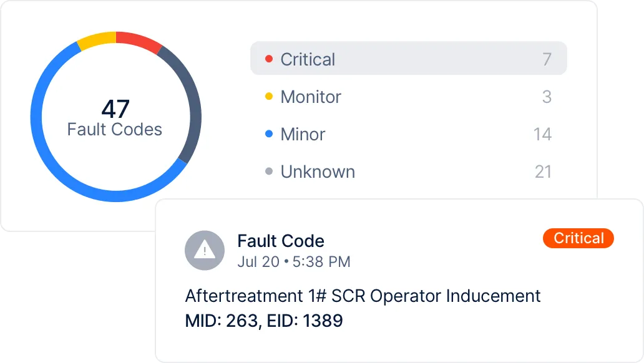Expand the Fault Code detail card
644x363 pixels.
[x=399, y=281]
